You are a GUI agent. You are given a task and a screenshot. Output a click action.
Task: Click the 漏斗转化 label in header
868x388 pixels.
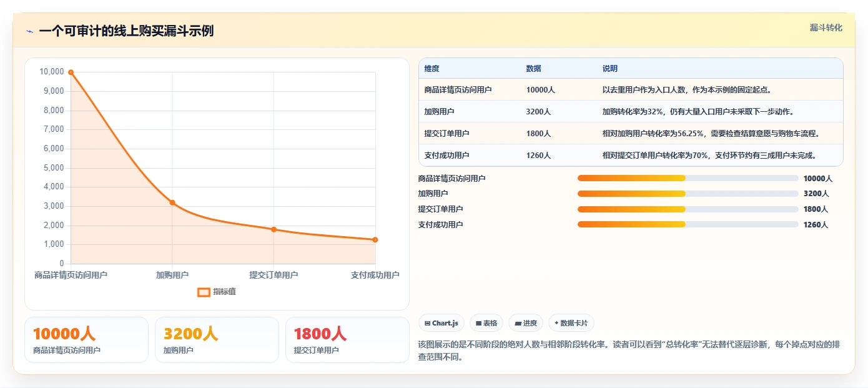pos(826,27)
